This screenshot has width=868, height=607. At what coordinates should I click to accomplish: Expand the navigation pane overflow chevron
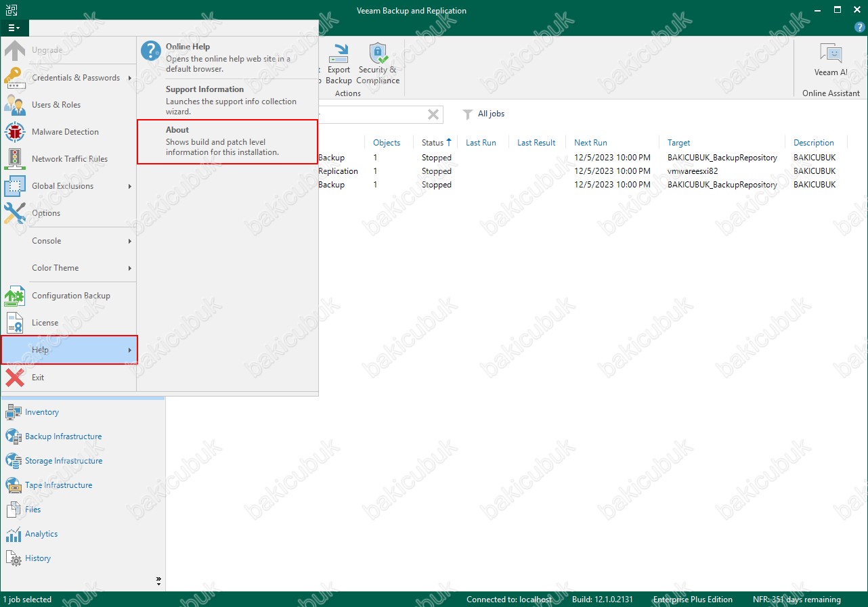[158, 580]
